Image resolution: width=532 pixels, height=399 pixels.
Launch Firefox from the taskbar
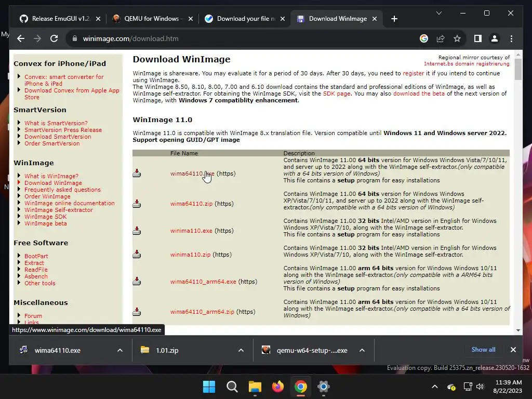click(278, 387)
